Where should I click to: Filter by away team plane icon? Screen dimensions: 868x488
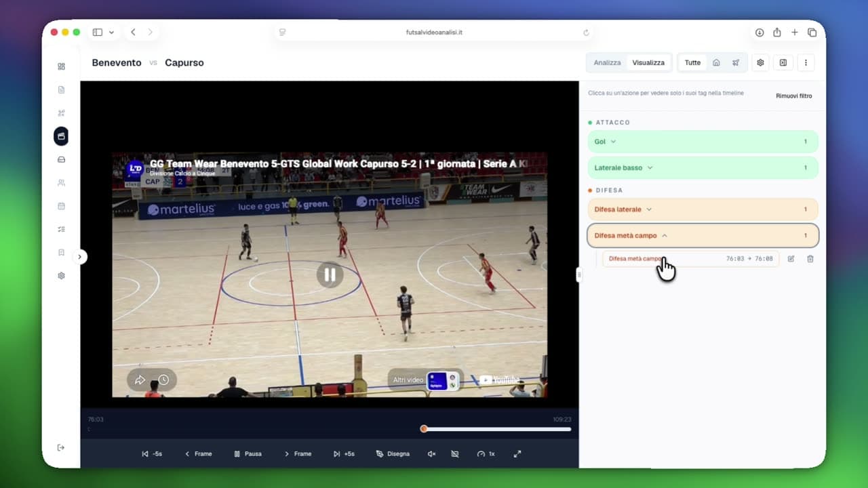pyautogui.click(x=736, y=62)
